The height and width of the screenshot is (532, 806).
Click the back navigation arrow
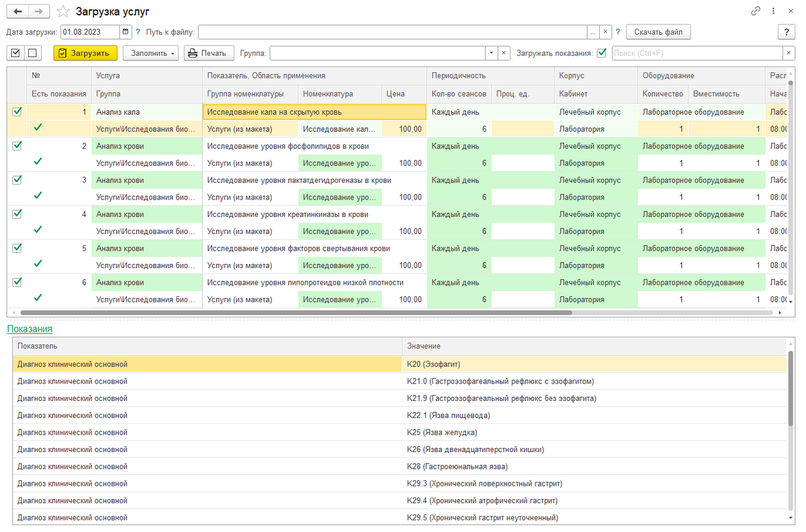pyautogui.click(x=17, y=11)
